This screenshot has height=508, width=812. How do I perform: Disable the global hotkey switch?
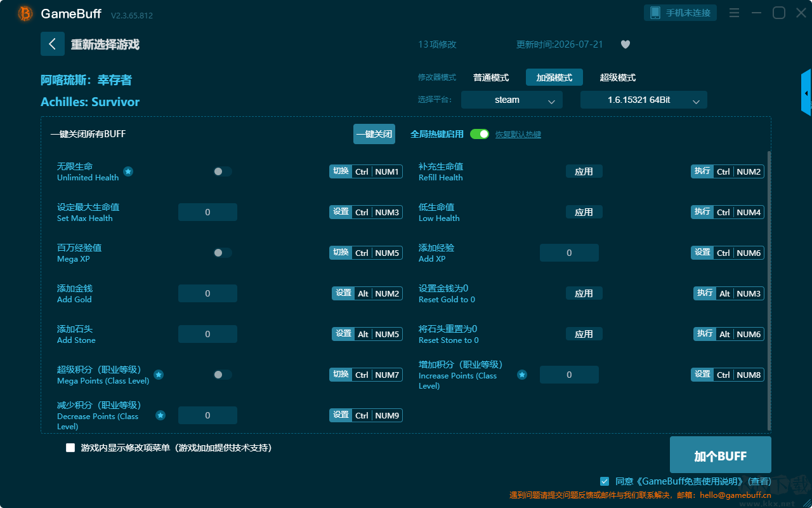(x=480, y=134)
